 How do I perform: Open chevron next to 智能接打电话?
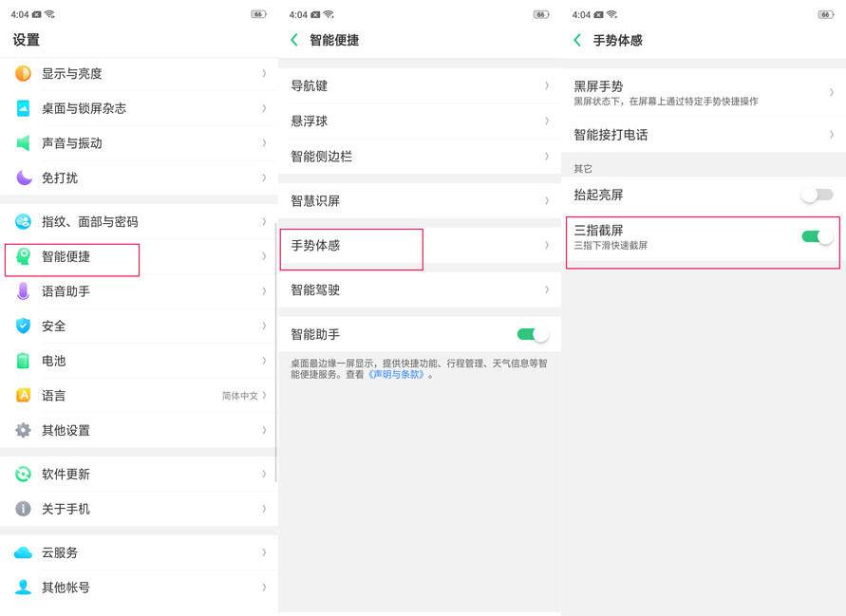[832, 135]
